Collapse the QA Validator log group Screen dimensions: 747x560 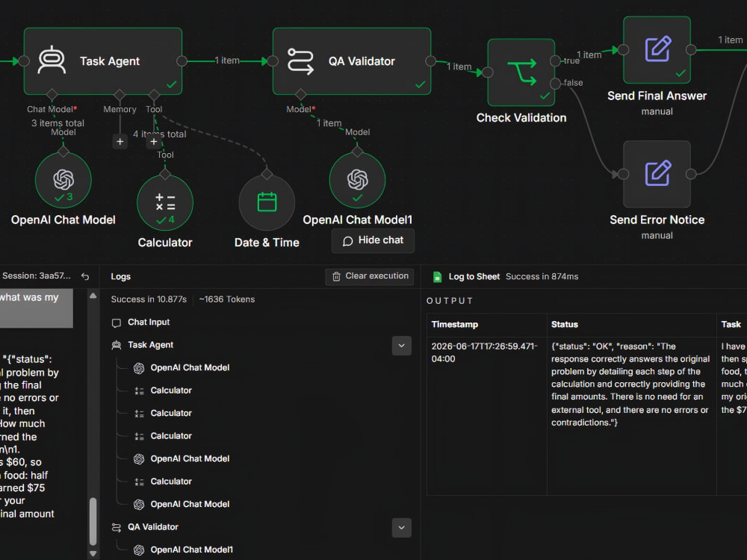[401, 528]
